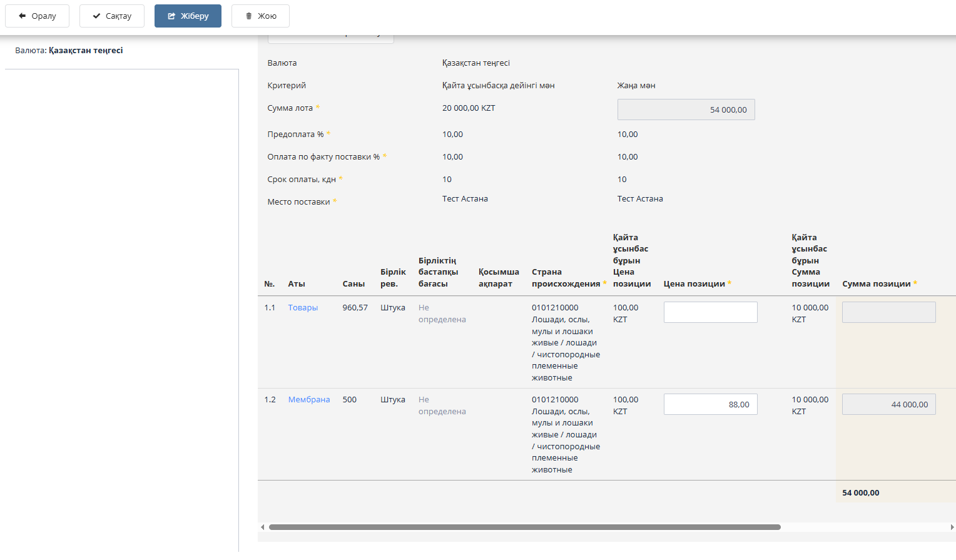Screen dimensions: 956x560
Task: Click the Цена позиции column header
Action: pyautogui.click(x=694, y=284)
